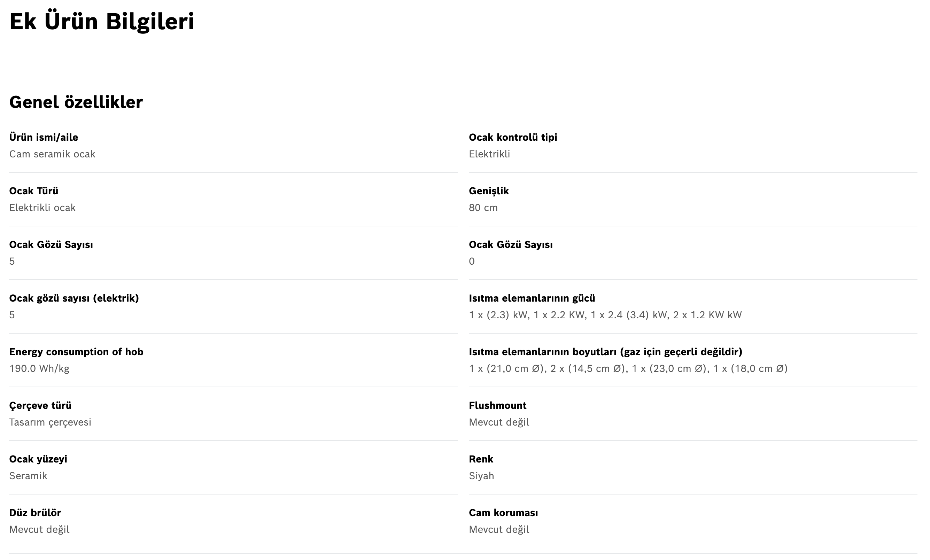
Task: Select the 'Elektrikli ocak' value
Action: click(42, 208)
